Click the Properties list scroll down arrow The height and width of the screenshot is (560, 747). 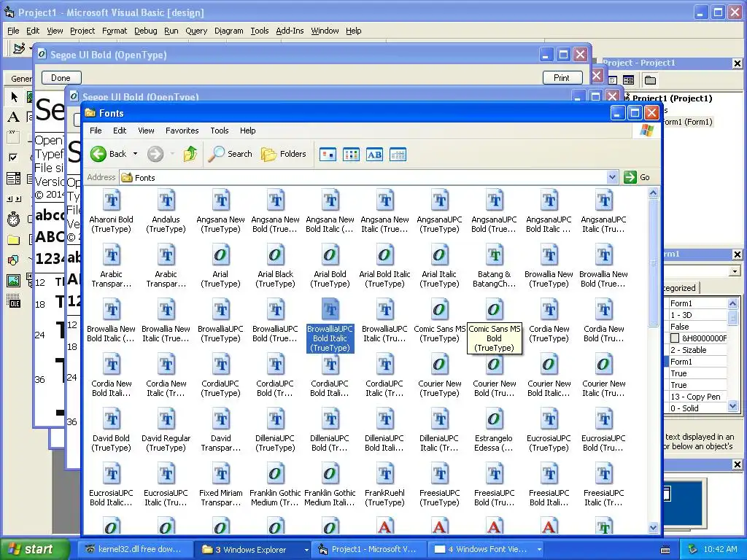[732, 407]
